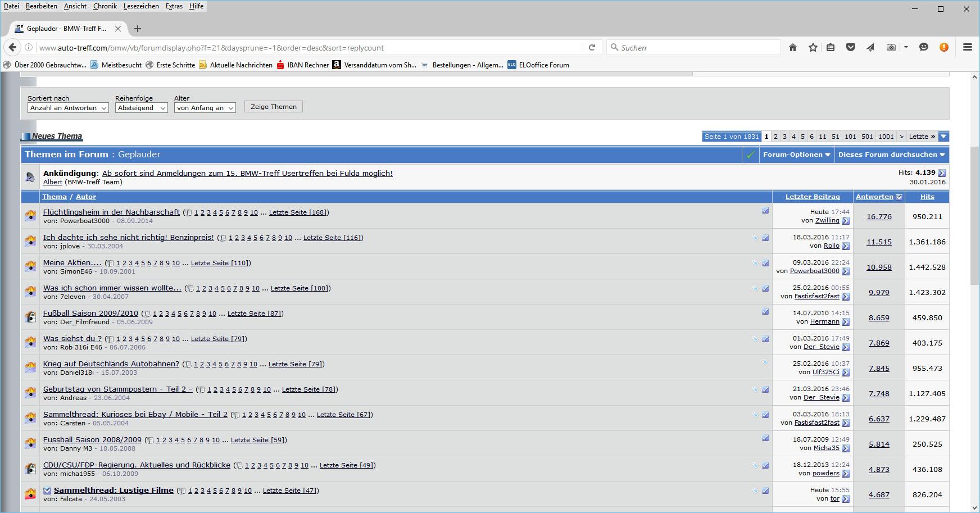Open the Chronik menu
The height and width of the screenshot is (513, 980).
point(105,6)
